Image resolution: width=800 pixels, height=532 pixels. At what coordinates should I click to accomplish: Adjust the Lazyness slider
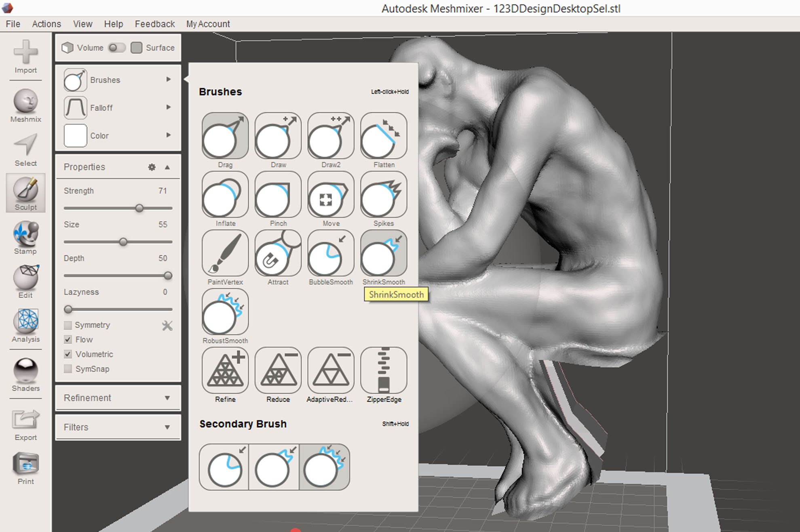click(68, 309)
